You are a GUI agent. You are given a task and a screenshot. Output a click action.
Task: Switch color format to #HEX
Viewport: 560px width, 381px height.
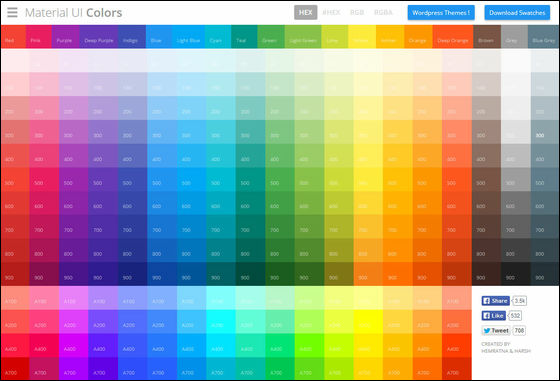coord(331,12)
